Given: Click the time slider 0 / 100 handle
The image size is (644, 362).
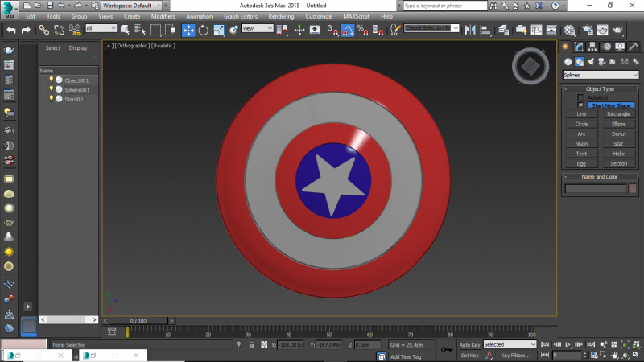Looking at the screenshot, I should [x=138, y=320].
